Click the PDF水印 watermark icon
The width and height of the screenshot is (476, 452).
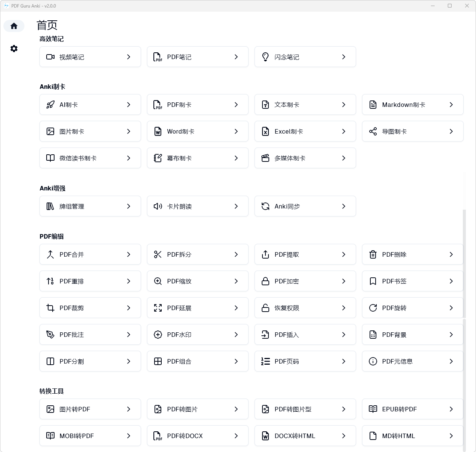click(158, 335)
